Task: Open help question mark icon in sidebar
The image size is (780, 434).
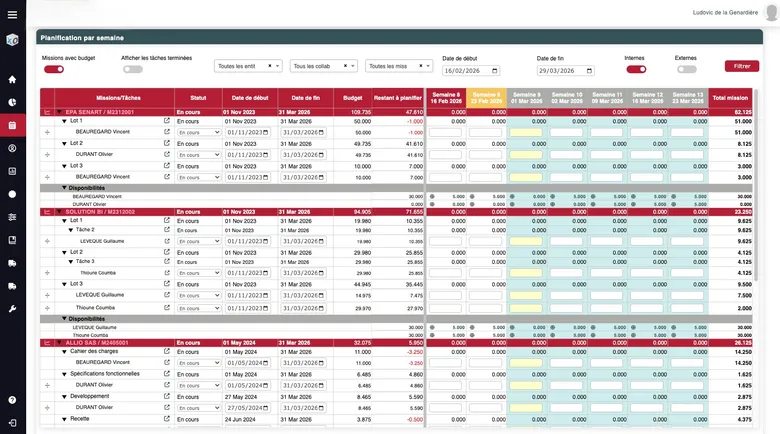Action: (12, 400)
